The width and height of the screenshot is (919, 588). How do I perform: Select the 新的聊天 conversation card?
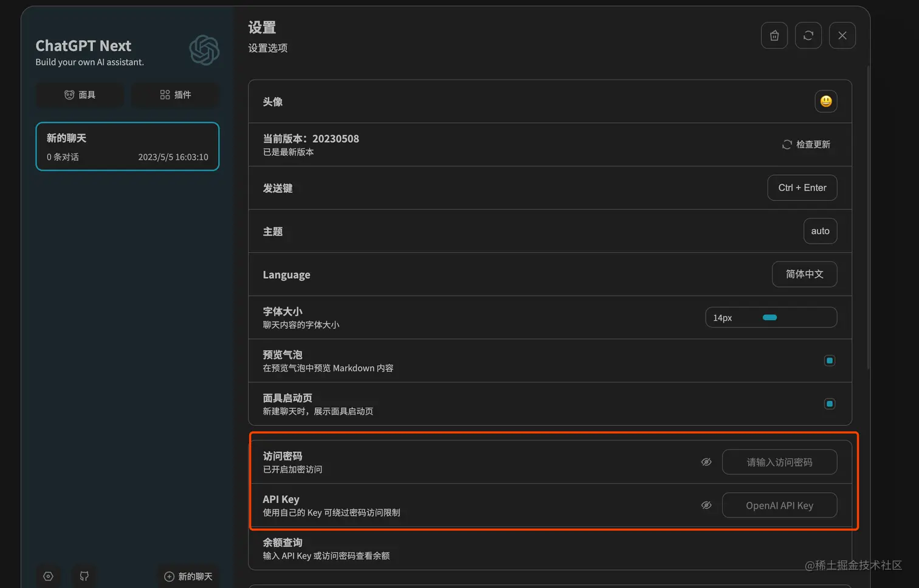pos(127,146)
